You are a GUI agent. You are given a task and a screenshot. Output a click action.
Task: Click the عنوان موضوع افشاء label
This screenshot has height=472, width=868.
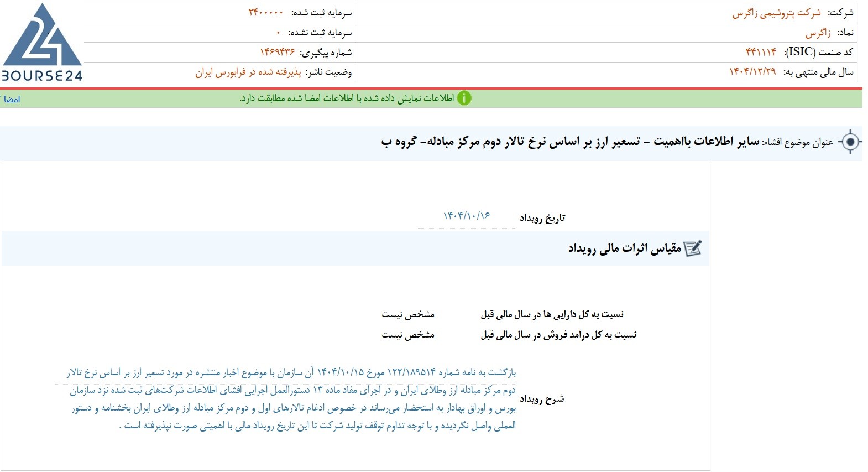pyautogui.click(x=797, y=142)
